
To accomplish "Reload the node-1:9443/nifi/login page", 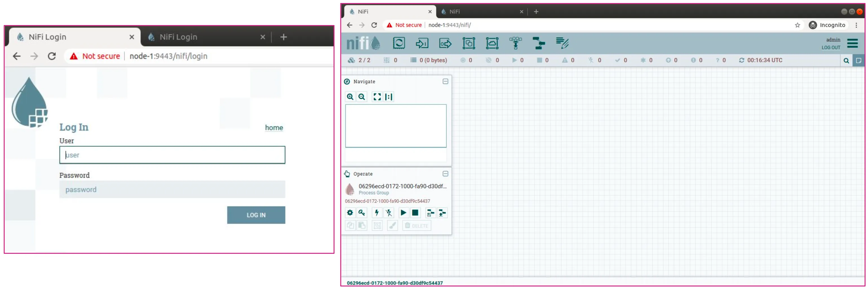I will coord(52,56).
